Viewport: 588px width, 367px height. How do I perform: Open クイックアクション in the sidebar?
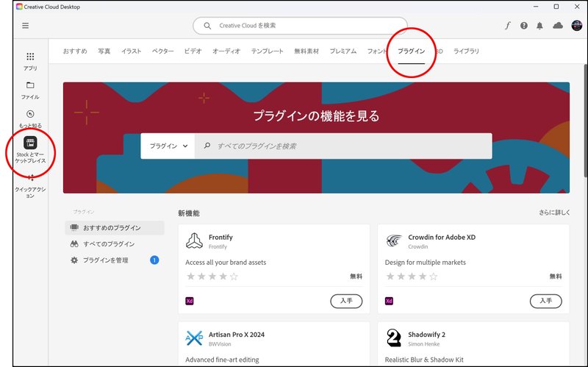coord(30,187)
